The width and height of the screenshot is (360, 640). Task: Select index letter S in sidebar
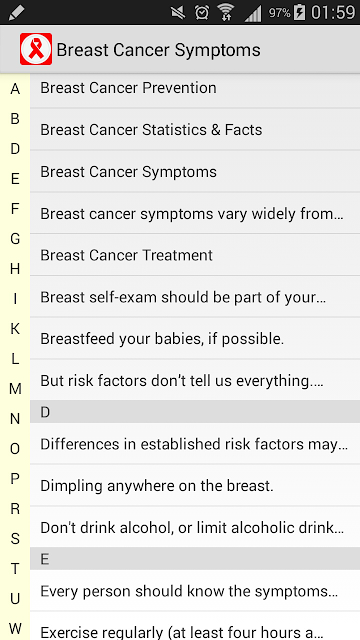(x=15, y=539)
